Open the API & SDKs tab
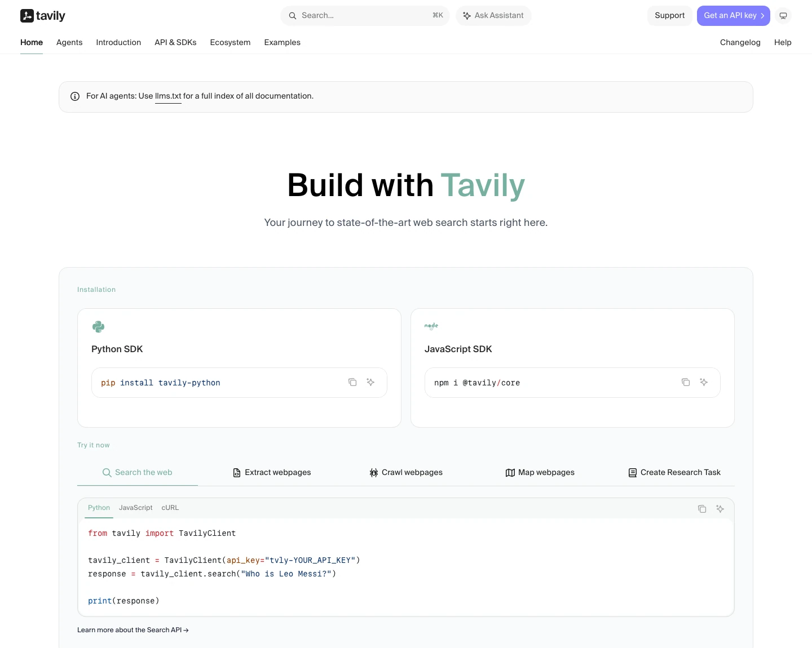 (175, 42)
